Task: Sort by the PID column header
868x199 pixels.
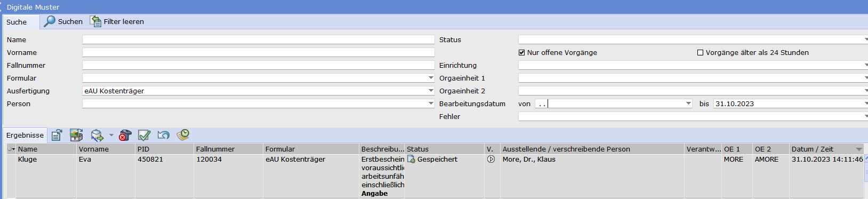Action: click(x=165, y=149)
